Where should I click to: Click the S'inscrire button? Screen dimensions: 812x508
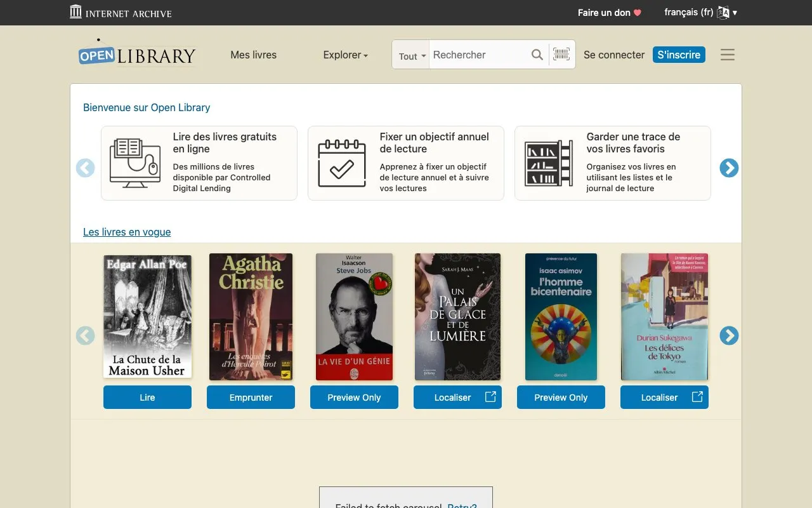pos(679,55)
